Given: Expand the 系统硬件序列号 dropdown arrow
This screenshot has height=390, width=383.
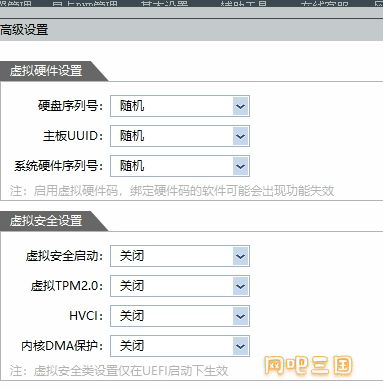Looking at the screenshot, I should point(241,166).
